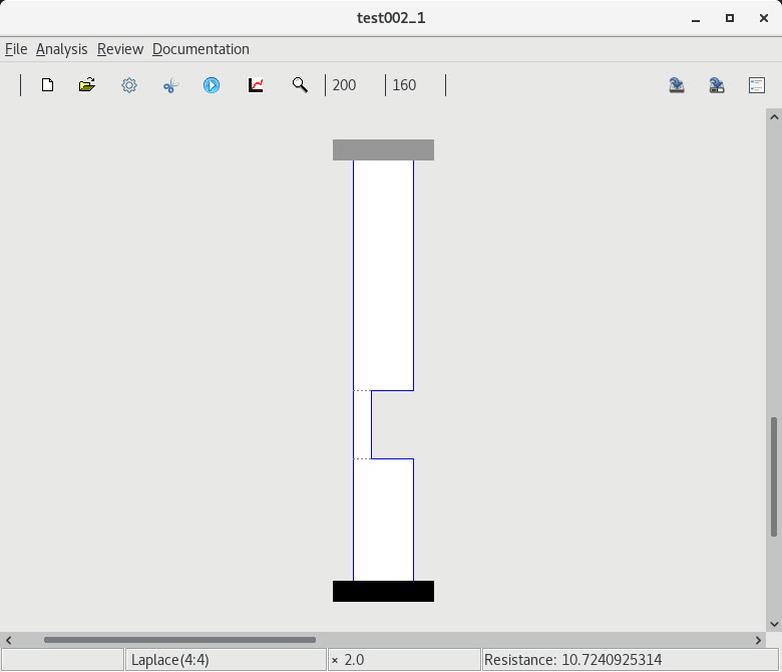Select the scissors cut tool
This screenshot has width=782, height=672.
170,85
